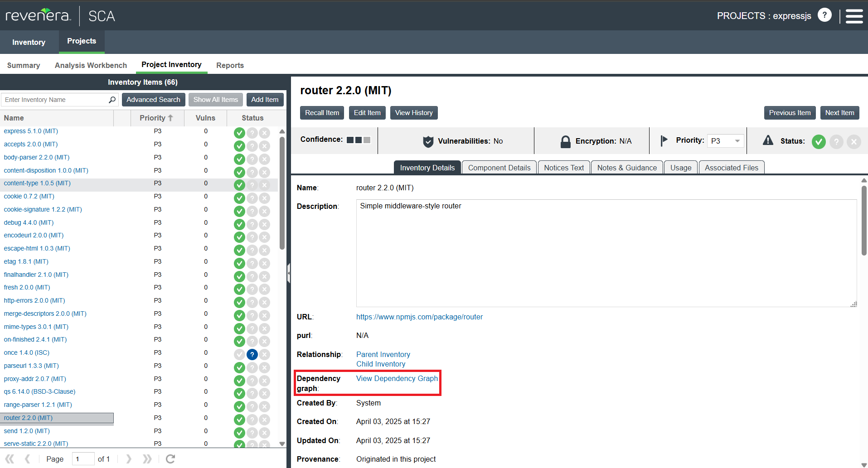Screen dimensions: 868x468
Task: Open the Analysis Workbench tab
Action: tap(91, 65)
